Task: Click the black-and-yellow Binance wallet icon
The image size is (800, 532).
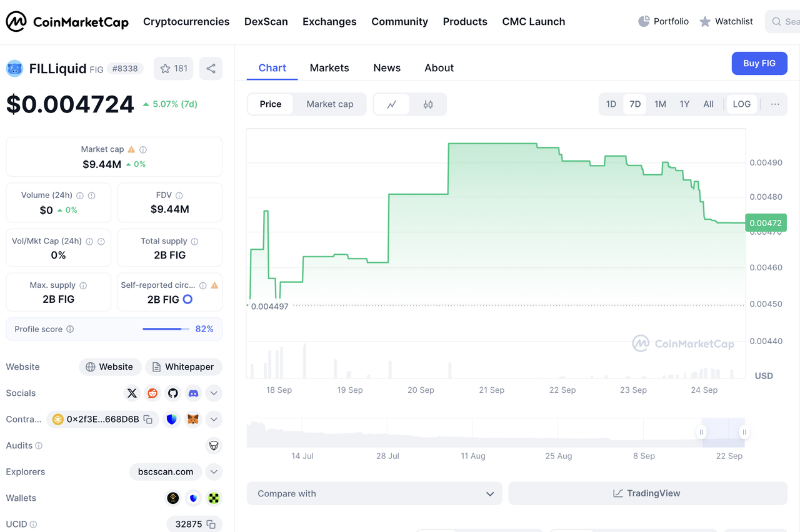Action: (x=173, y=498)
